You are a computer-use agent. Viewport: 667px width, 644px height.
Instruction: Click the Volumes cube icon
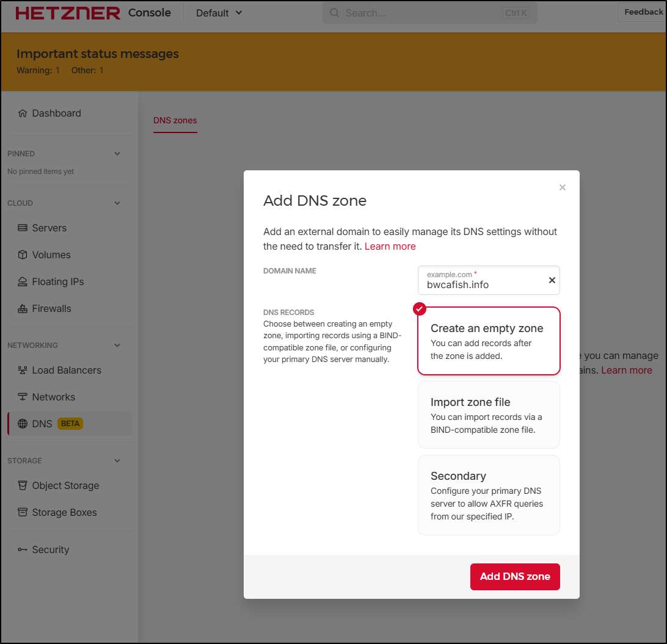coord(23,255)
